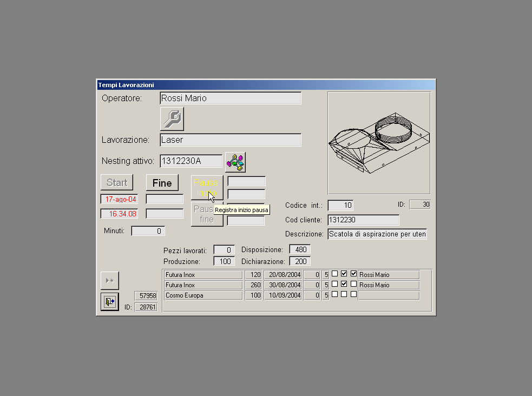Toggle second checkbox in 30/08/2004 row
Viewport: 532px width, 396px height.
pos(344,284)
